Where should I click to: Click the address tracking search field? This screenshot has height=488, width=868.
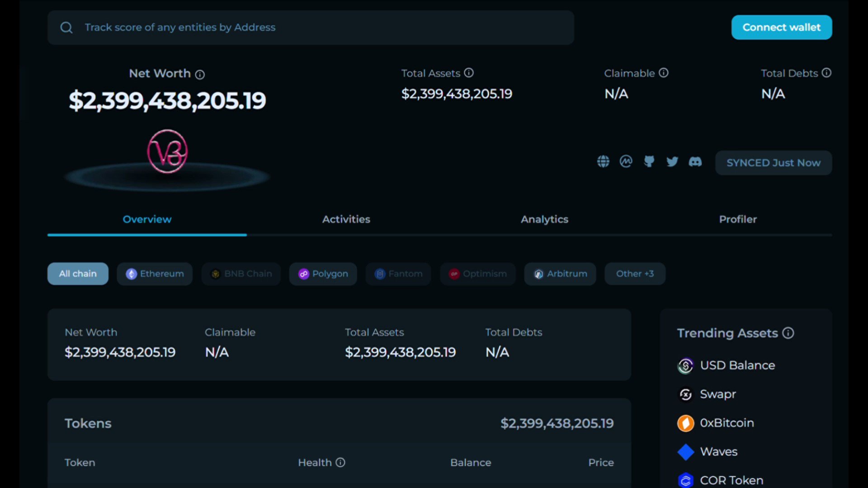pos(271,27)
